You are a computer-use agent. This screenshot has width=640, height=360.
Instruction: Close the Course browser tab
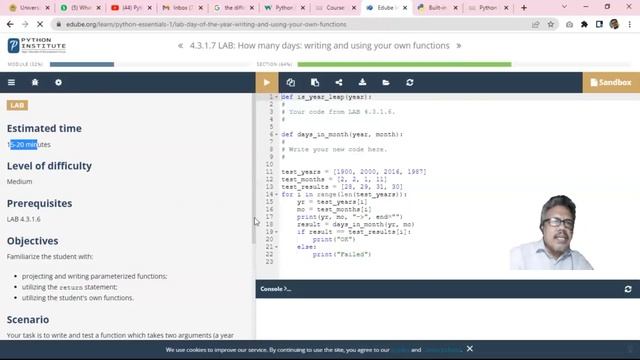click(x=354, y=8)
